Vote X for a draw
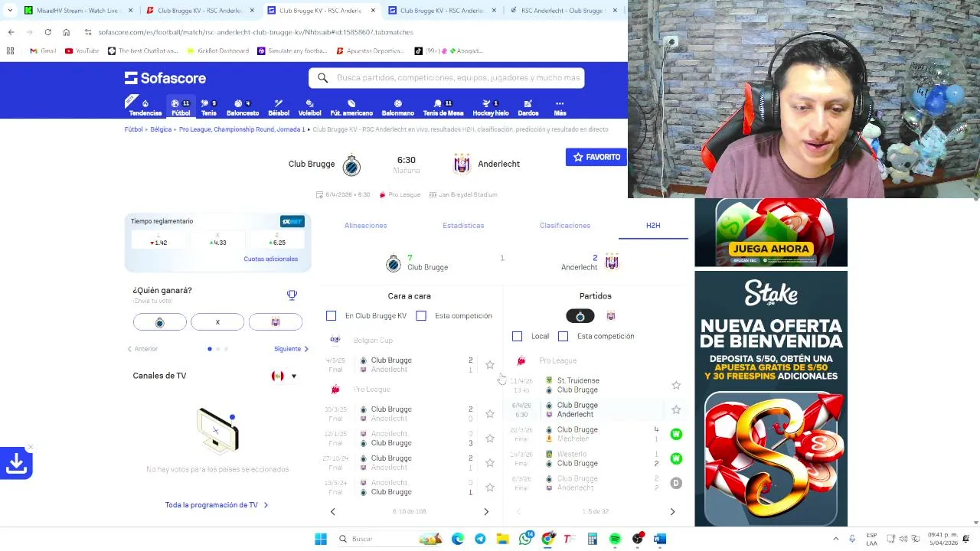This screenshot has height=551, width=980. pos(217,322)
